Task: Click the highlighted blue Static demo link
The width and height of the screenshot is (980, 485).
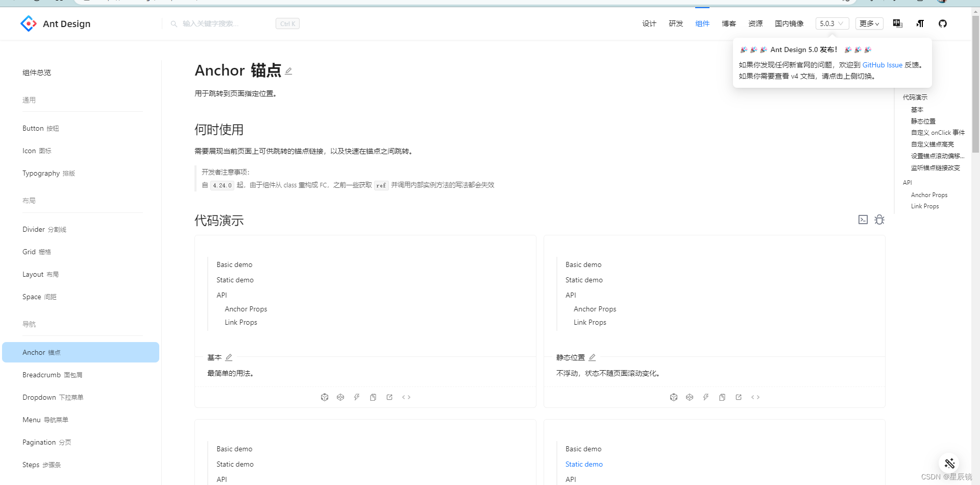Action: coord(584,464)
